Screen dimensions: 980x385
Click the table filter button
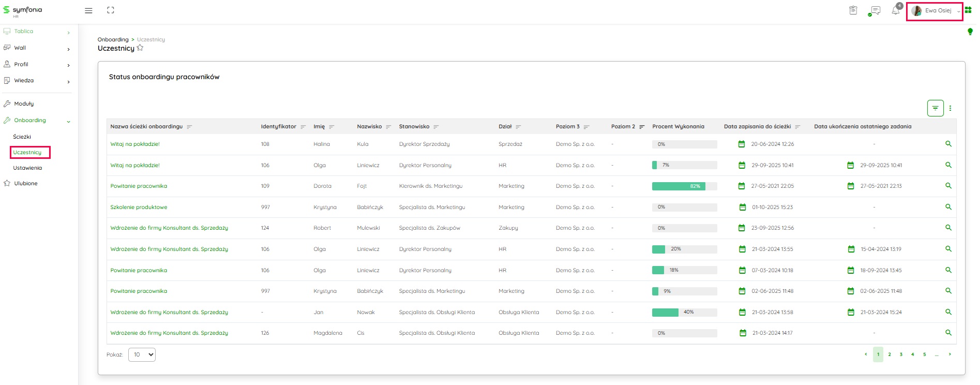tap(935, 108)
